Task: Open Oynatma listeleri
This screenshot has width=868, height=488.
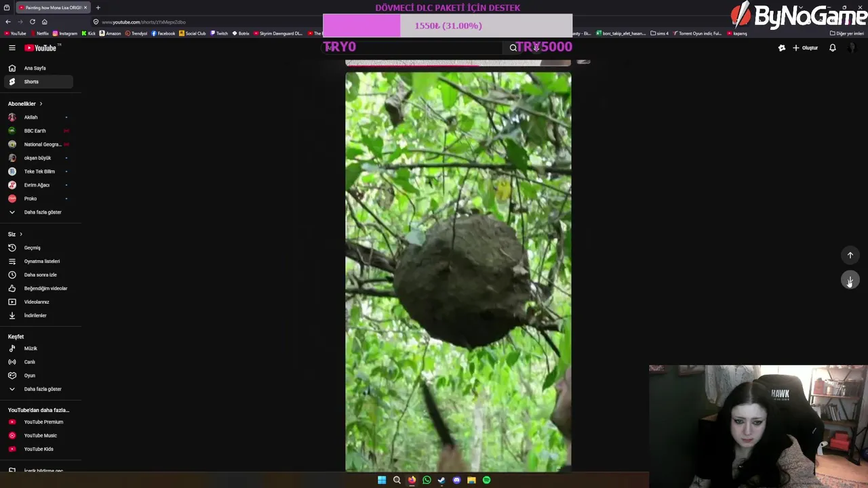Action: pos(38,261)
